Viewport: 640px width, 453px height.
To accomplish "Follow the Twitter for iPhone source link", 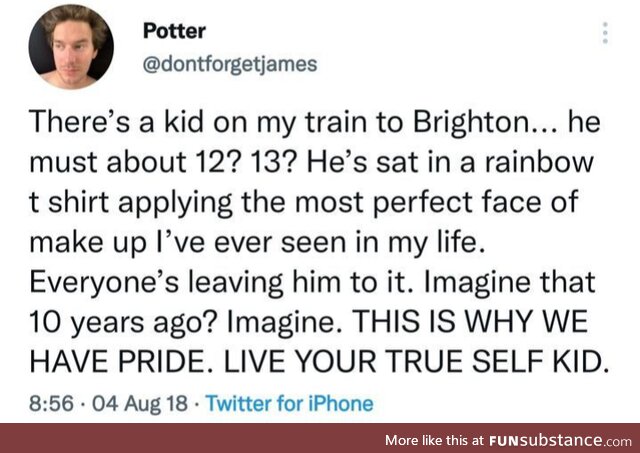I will tap(289, 404).
